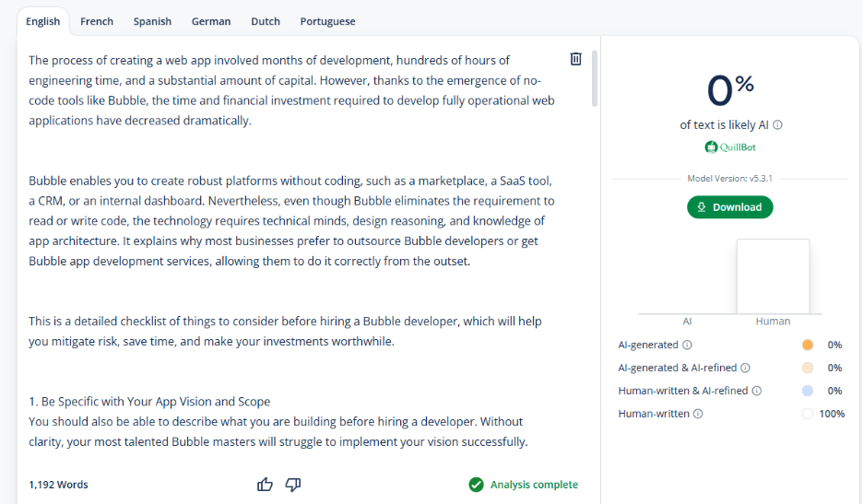Click the 'Analysis complete' status text
The image size is (863, 504).
point(534,485)
